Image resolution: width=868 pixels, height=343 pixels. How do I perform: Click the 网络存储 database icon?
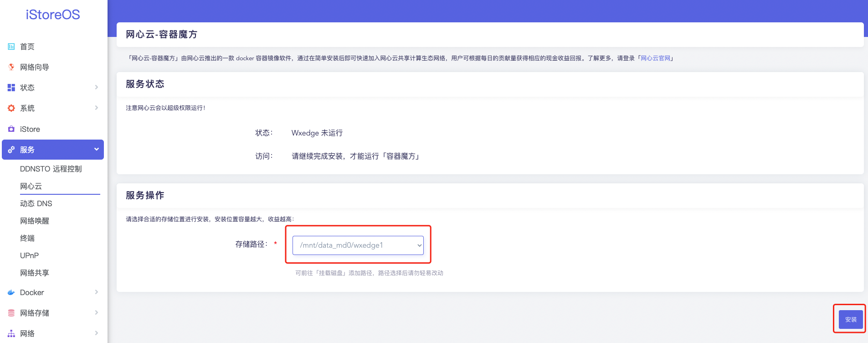(11, 313)
